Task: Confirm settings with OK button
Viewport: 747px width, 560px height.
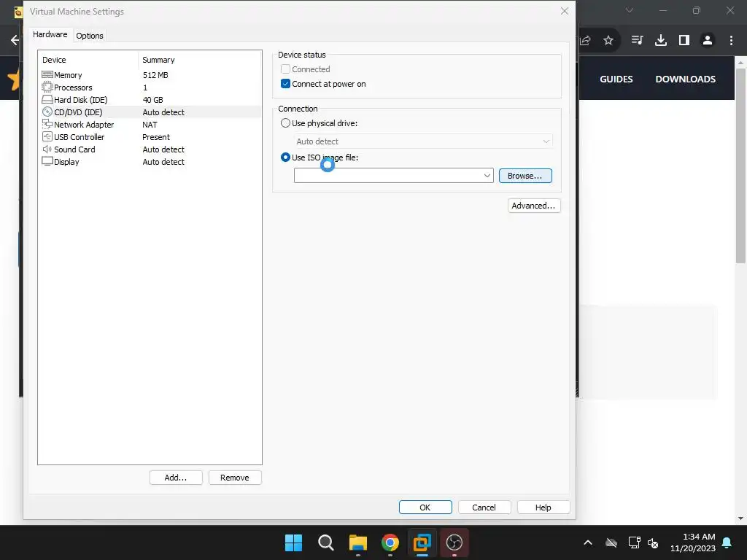Action: click(x=425, y=507)
